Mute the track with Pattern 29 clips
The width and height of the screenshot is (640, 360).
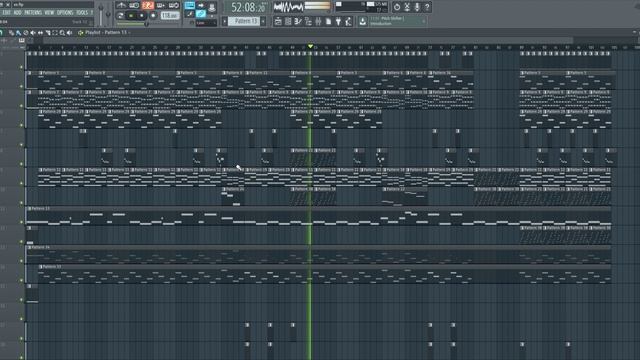21,125
